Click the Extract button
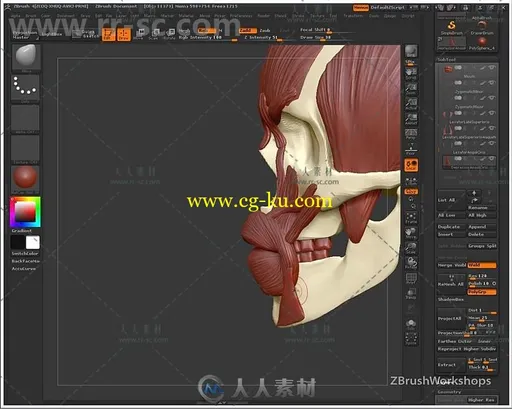 451,365
